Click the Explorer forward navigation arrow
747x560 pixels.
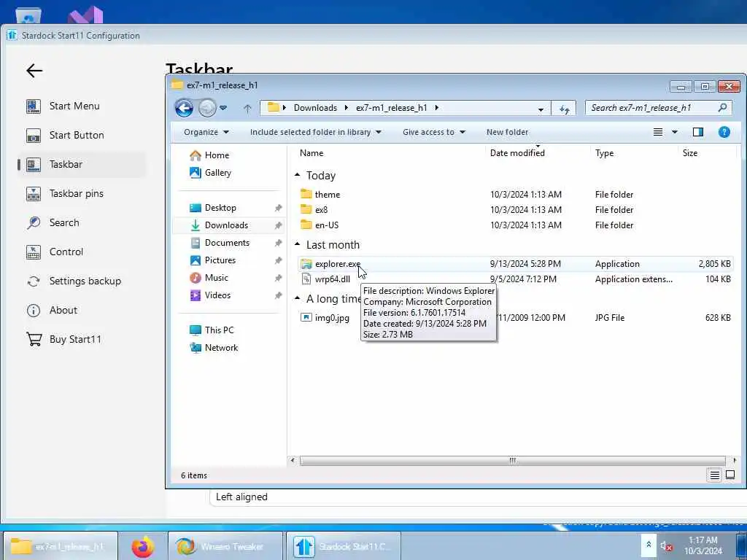206,108
